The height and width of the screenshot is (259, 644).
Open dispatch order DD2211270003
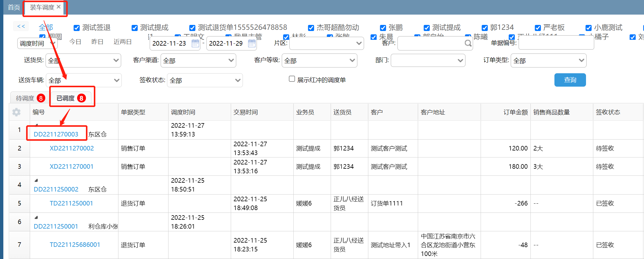click(x=56, y=134)
